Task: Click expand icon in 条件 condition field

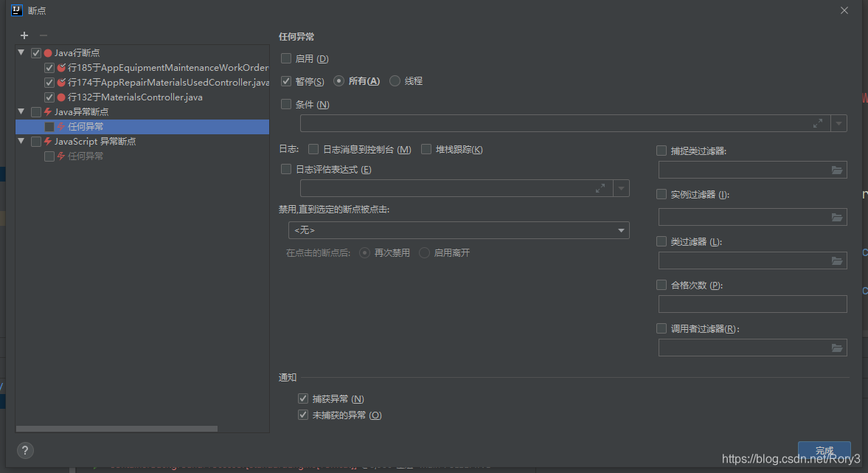Action: [818, 123]
